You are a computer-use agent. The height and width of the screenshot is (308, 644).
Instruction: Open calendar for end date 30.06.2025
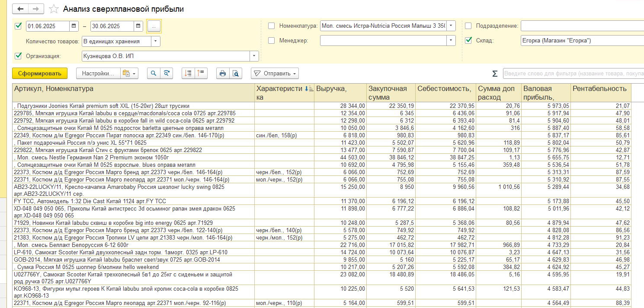click(x=138, y=26)
